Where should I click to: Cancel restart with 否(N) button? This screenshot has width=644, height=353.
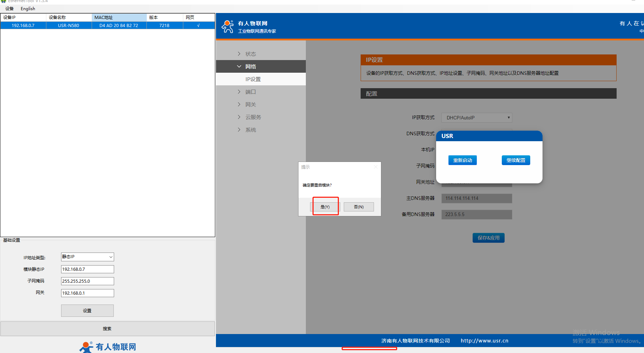(x=359, y=207)
